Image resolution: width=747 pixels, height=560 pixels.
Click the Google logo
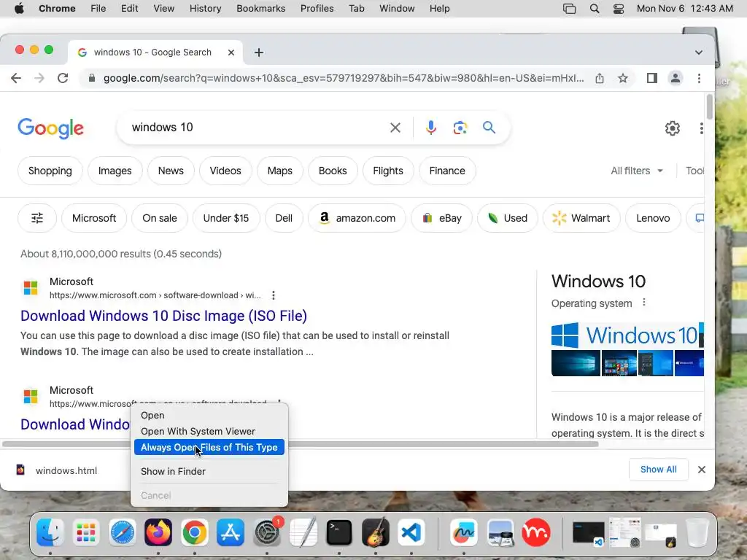50,128
